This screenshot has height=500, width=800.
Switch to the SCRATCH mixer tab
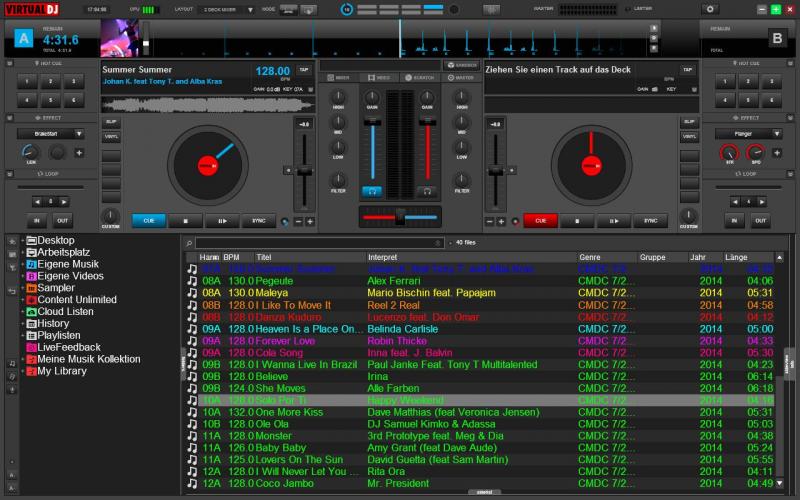point(419,76)
